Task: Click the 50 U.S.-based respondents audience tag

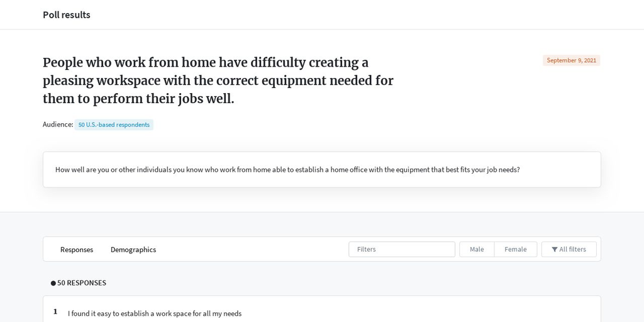Action: pyautogui.click(x=114, y=125)
